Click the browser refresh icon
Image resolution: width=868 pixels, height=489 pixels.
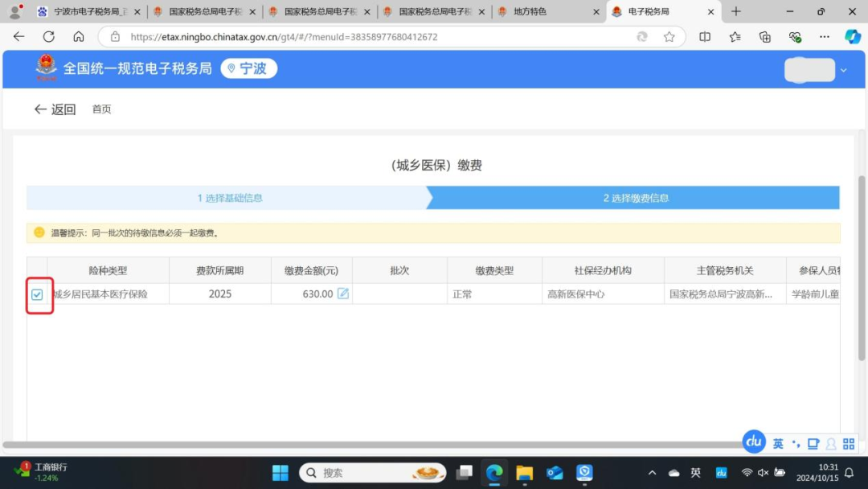pyautogui.click(x=49, y=37)
